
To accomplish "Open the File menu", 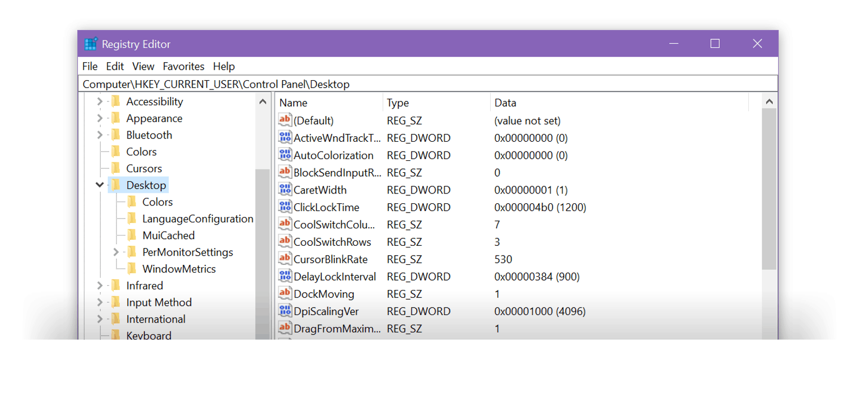I will [x=90, y=66].
